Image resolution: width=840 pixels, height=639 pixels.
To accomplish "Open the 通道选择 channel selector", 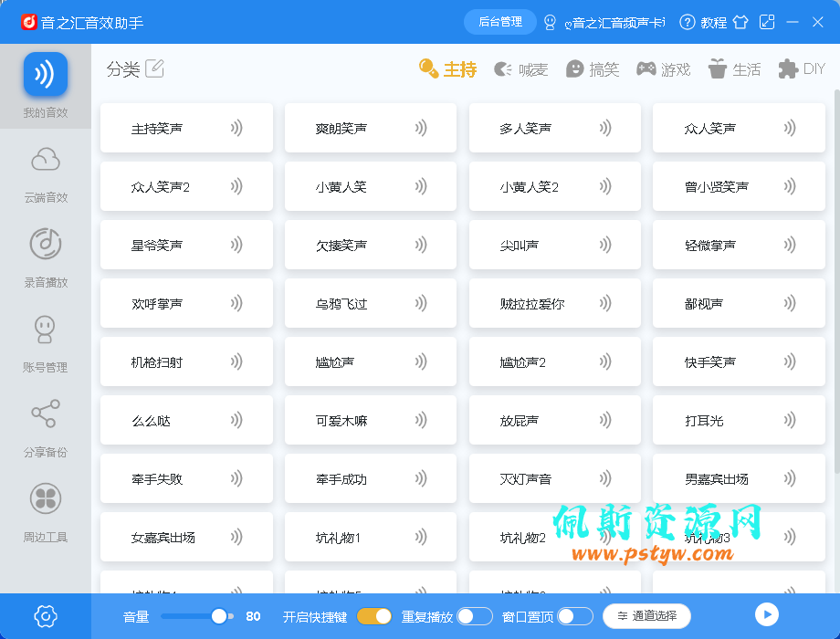I will tap(646, 616).
